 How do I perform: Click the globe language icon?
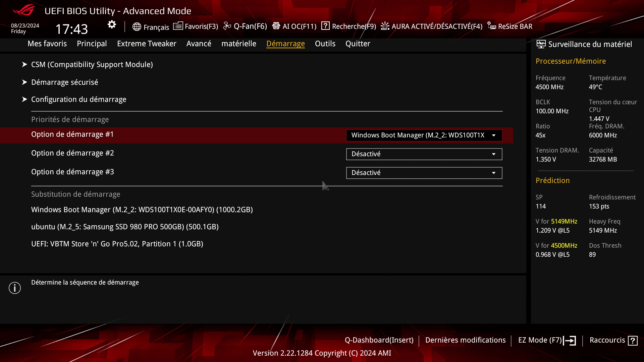click(x=137, y=27)
